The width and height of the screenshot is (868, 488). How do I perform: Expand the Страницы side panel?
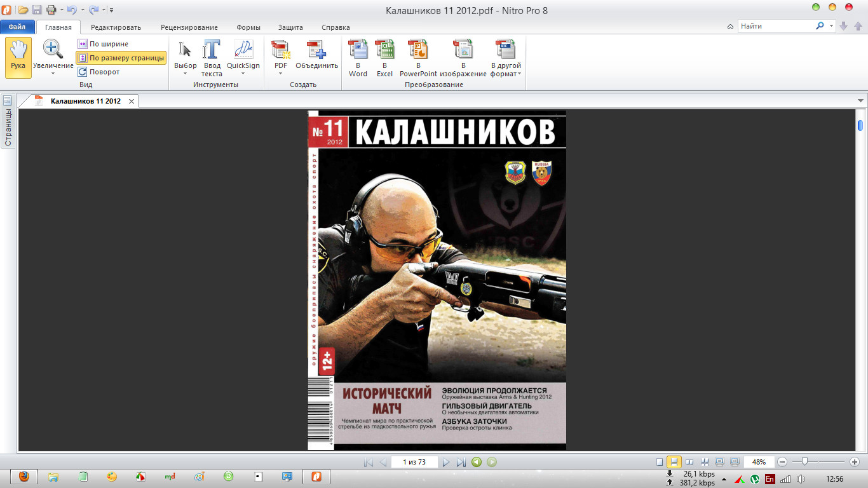click(x=8, y=121)
